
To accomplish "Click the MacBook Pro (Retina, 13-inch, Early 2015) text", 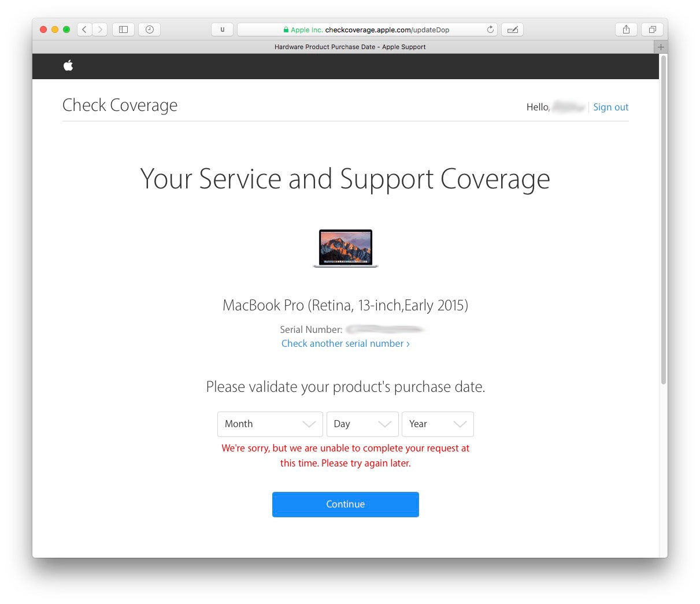I will 346,305.
